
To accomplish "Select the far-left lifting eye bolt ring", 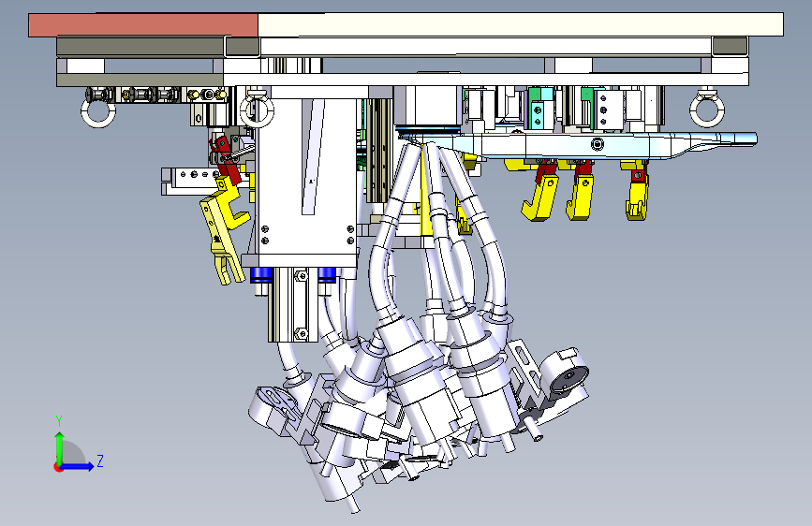I will [98, 113].
